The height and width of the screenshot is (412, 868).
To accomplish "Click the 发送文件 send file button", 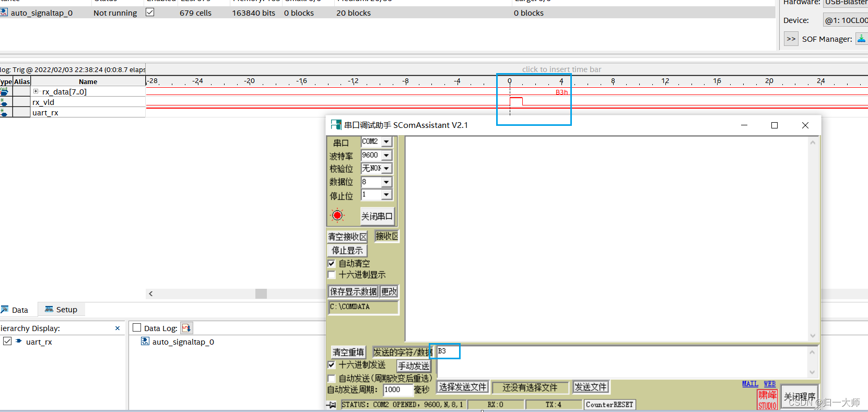I will click(591, 387).
